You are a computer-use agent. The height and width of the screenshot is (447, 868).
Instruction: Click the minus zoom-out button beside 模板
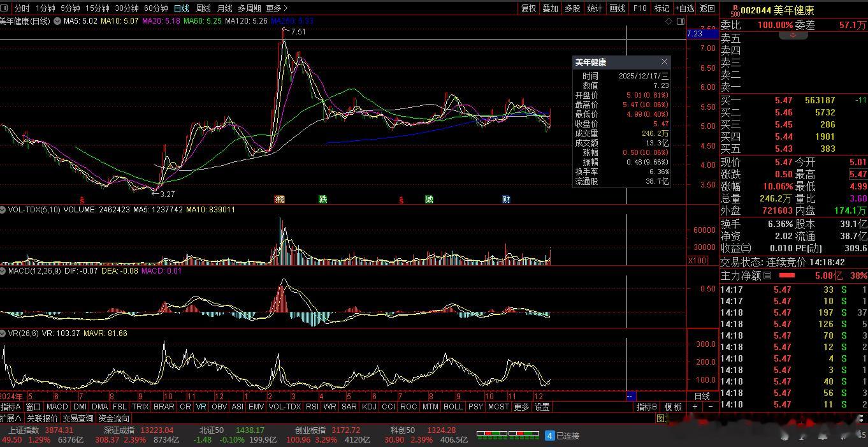[709, 407]
